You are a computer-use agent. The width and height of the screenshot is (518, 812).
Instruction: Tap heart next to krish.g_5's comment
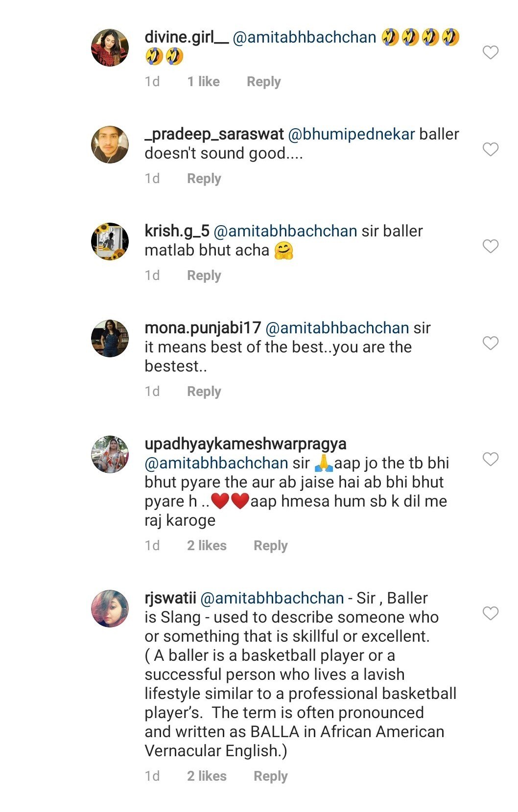pos(490,246)
